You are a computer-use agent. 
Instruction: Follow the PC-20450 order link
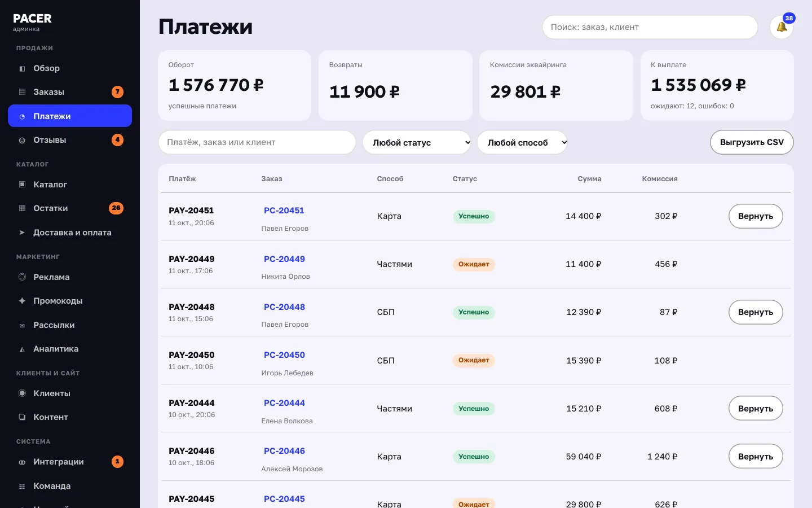click(x=284, y=355)
